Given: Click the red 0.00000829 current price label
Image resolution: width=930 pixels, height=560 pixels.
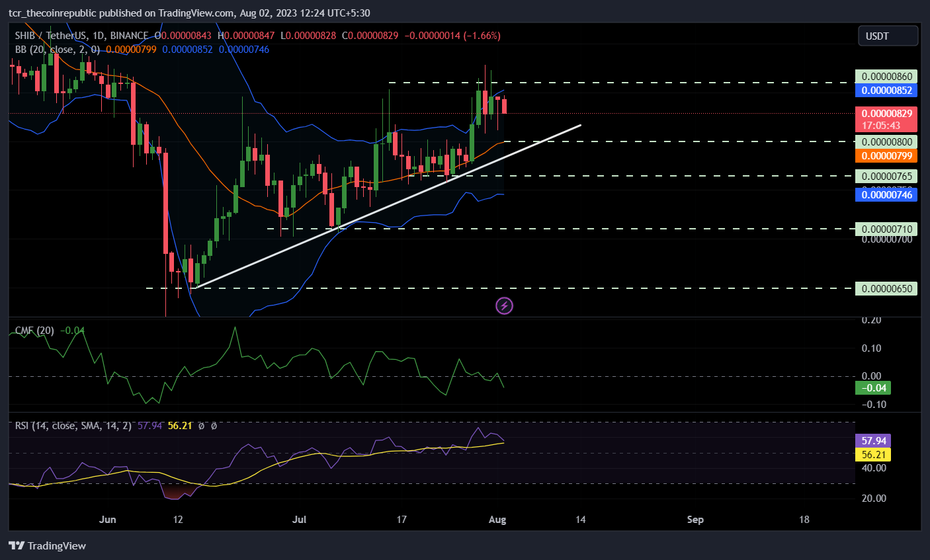Looking at the screenshot, I should pos(886,114).
